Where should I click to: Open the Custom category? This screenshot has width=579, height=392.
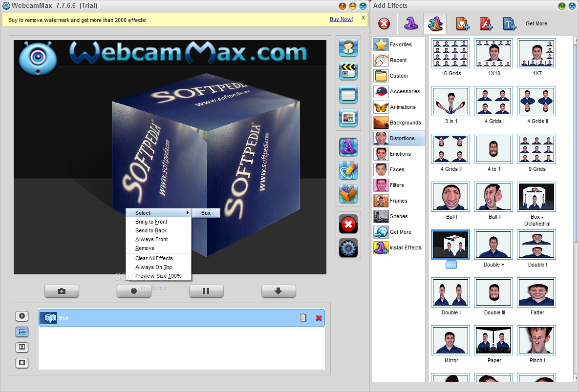click(399, 76)
